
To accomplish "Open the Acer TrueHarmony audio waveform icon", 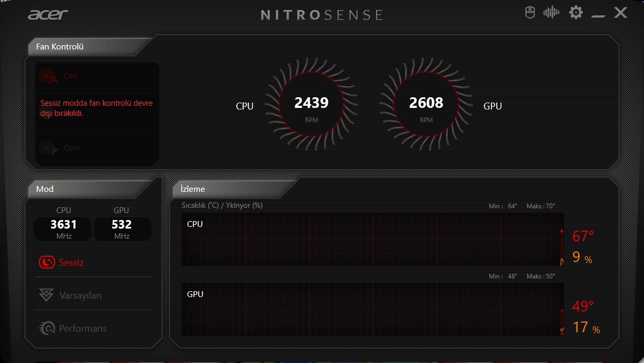I will (551, 12).
